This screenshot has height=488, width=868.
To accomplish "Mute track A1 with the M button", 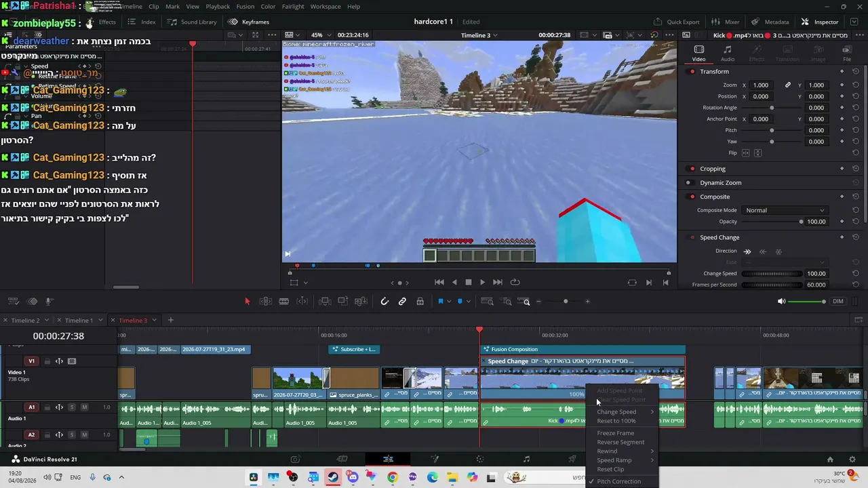I will [84, 407].
